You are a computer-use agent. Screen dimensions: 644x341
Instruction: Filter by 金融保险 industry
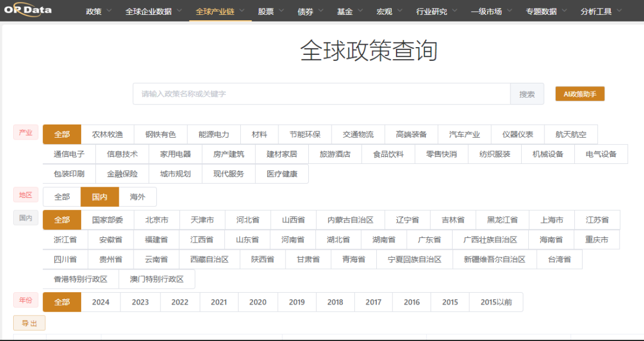click(x=122, y=174)
